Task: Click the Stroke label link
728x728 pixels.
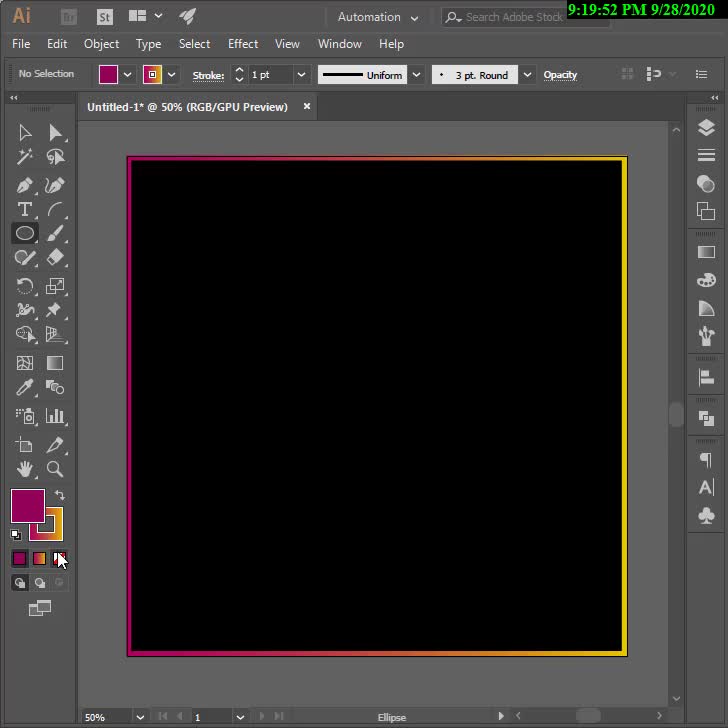Action: click(208, 75)
